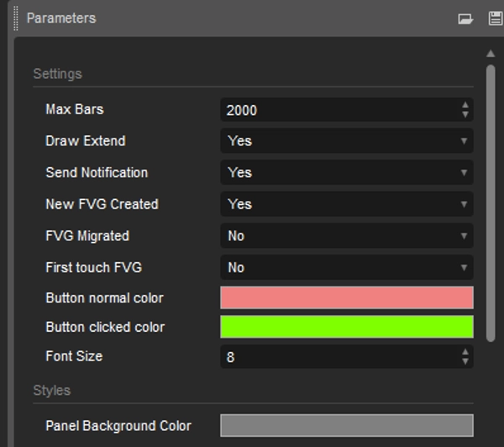
Task: Open the First touch FVG dropdown
Action: tap(346, 267)
